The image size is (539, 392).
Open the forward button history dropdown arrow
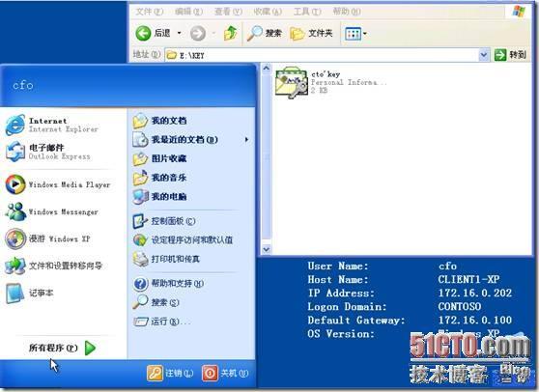[213, 34]
